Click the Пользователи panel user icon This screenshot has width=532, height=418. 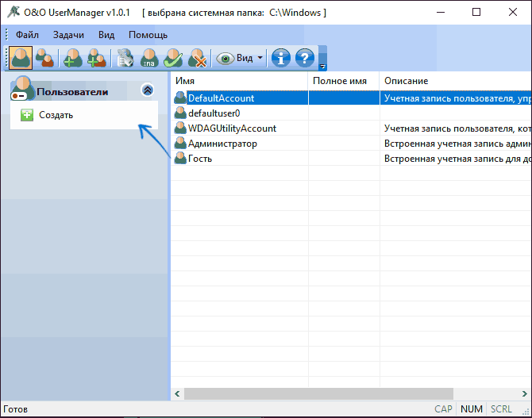tap(22, 89)
